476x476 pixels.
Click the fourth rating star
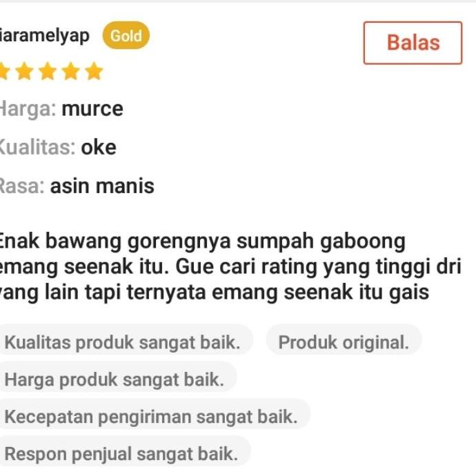(x=71, y=71)
